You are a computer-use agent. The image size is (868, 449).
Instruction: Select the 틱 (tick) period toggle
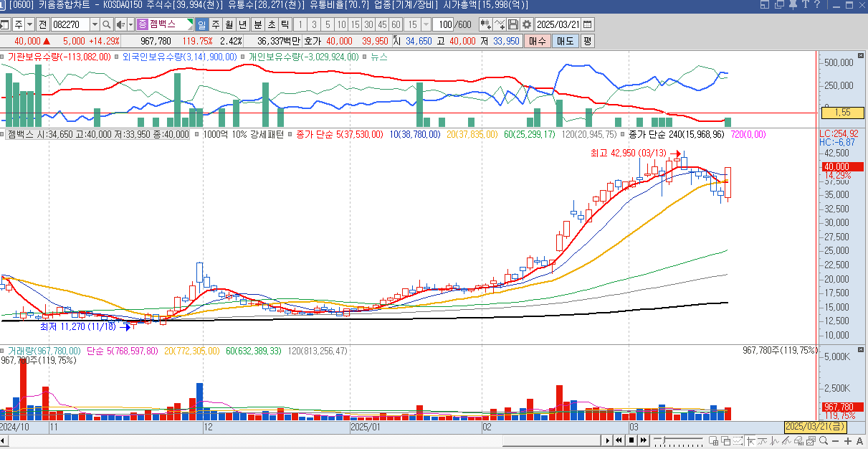point(284,24)
